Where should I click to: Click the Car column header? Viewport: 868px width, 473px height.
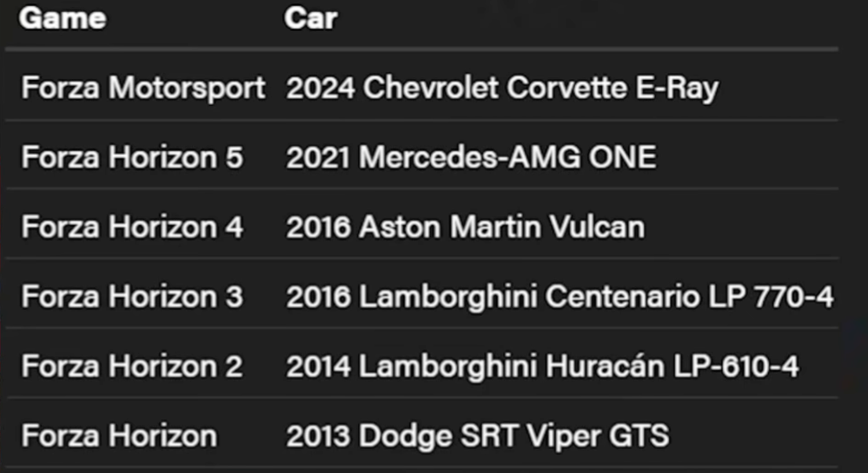pyautogui.click(x=310, y=19)
